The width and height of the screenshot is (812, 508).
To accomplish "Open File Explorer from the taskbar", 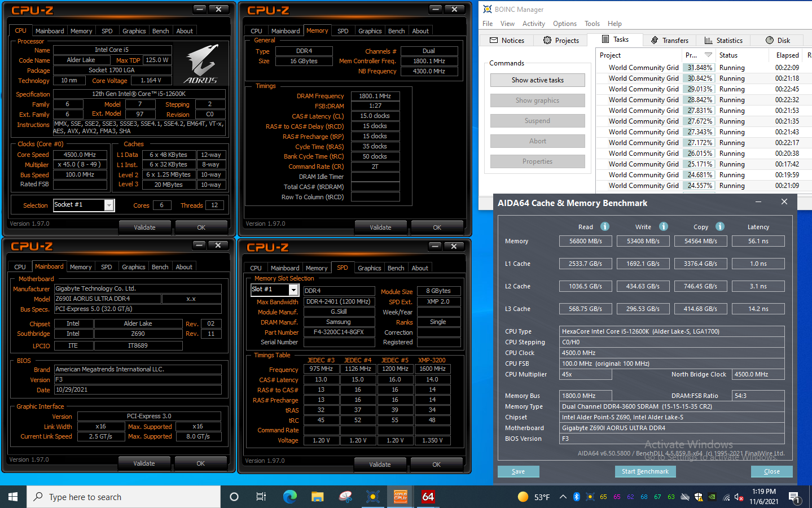I will coord(317,497).
